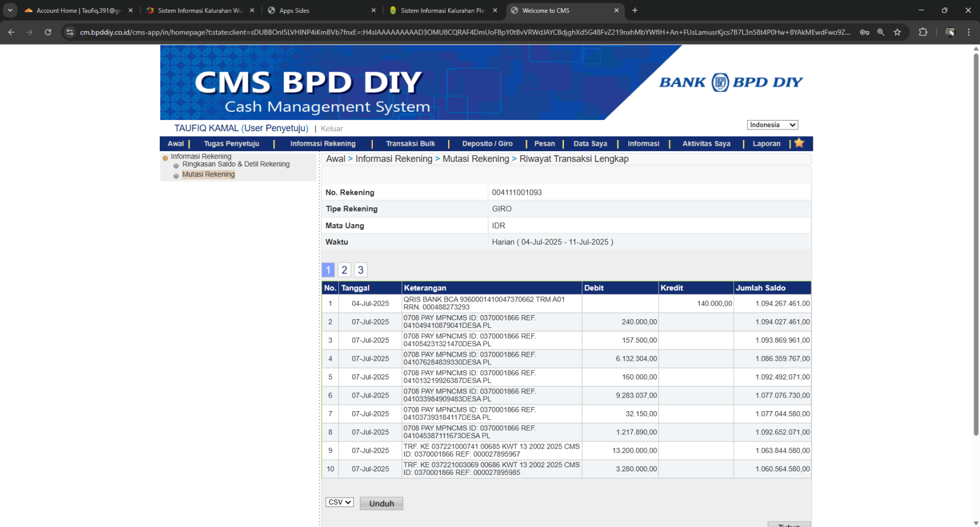
Task: Open the Informasi Rekening menu
Action: click(323, 143)
